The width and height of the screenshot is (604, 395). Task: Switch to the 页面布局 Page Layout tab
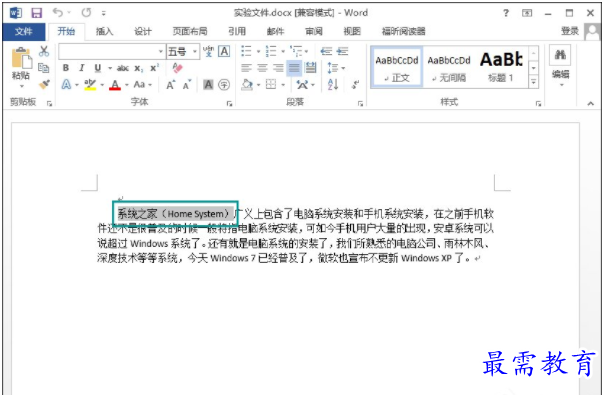[190, 32]
